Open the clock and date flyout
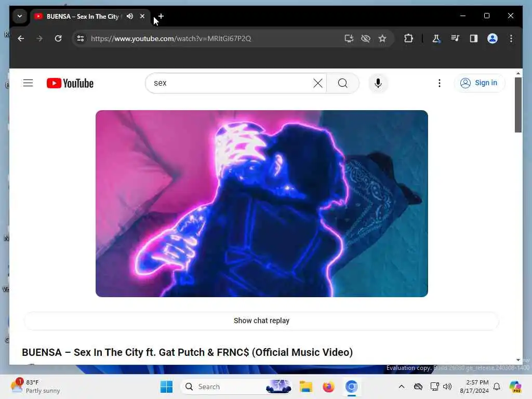The width and height of the screenshot is (532, 399). (x=474, y=387)
